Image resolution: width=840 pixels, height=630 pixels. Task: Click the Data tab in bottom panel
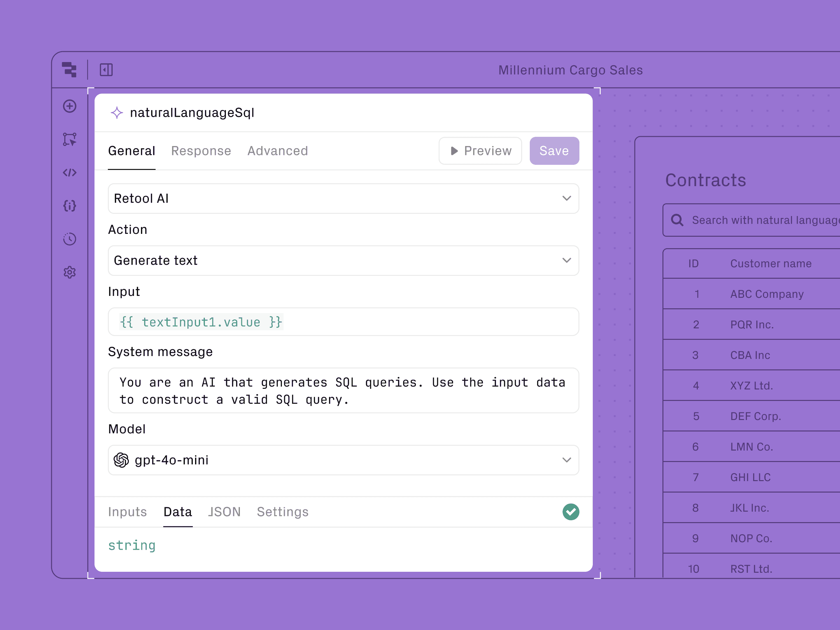click(177, 512)
